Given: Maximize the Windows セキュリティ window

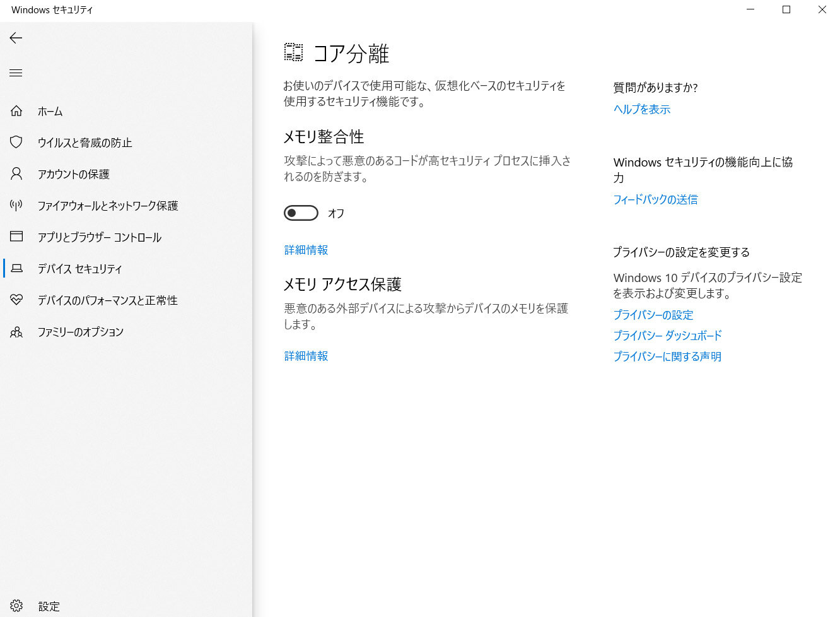Looking at the screenshot, I should click(x=786, y=9).
